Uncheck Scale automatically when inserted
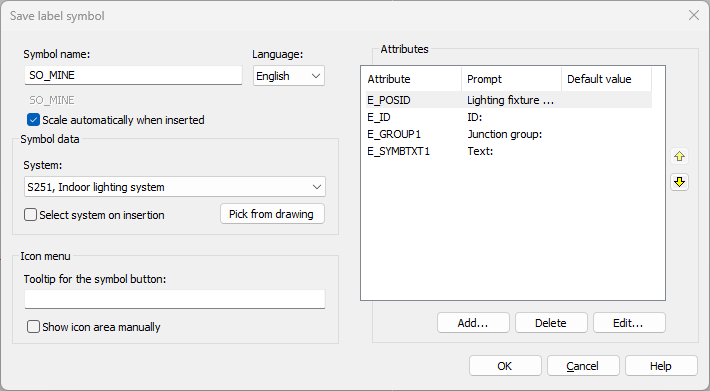Image resolution: width=710 pixels, height=391 pixels. click(33, 120)
